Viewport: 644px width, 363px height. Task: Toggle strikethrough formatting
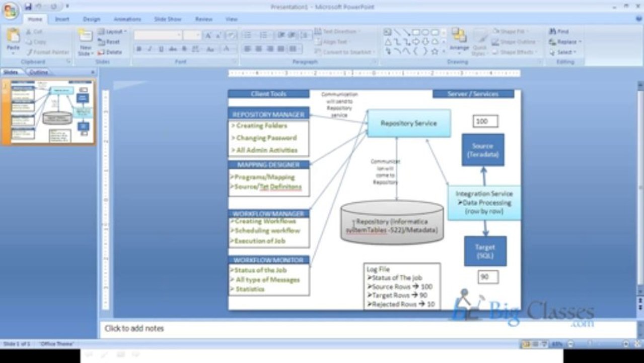(x=173, y=49)
